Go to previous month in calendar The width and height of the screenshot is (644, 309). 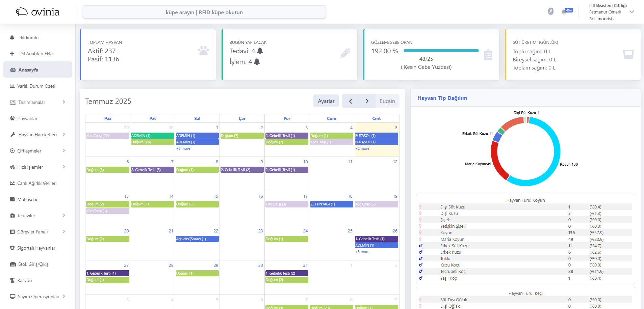pos(351,101)
